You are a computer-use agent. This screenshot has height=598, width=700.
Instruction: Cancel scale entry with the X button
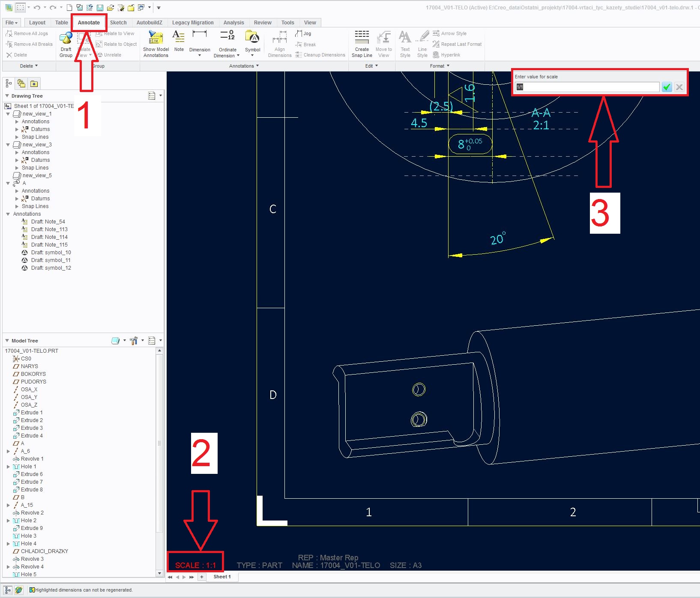tap(679, 87)
